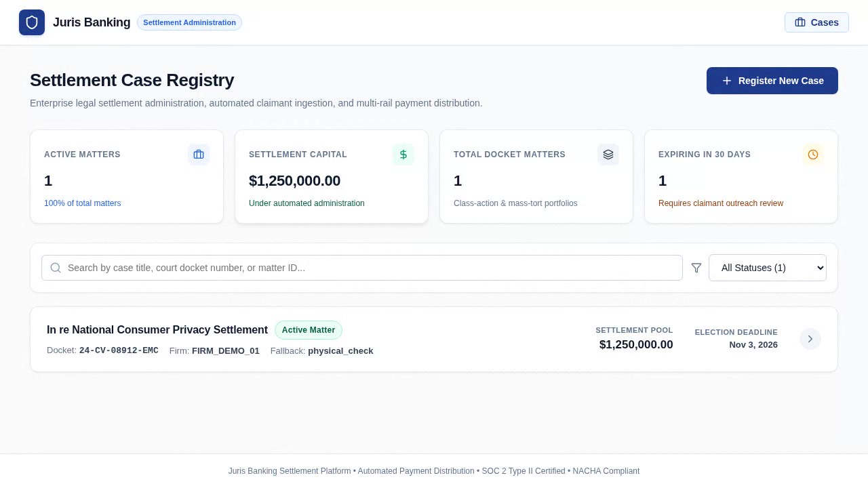Image resolution: width=868 pixels, height=488 pixels.
Task: Click the fallback value physical_check
Action: coord(340,350)
